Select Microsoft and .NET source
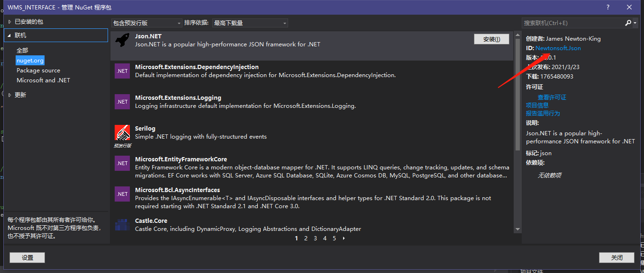This screenshot has width=644, height=273. point(43,80)
